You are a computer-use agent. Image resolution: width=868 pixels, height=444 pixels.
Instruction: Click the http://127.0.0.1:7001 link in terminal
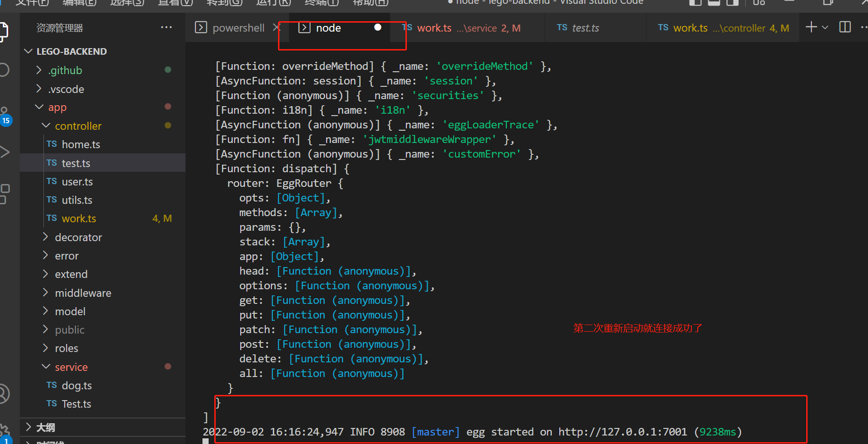pyautogui.click(x=623, y=432)
